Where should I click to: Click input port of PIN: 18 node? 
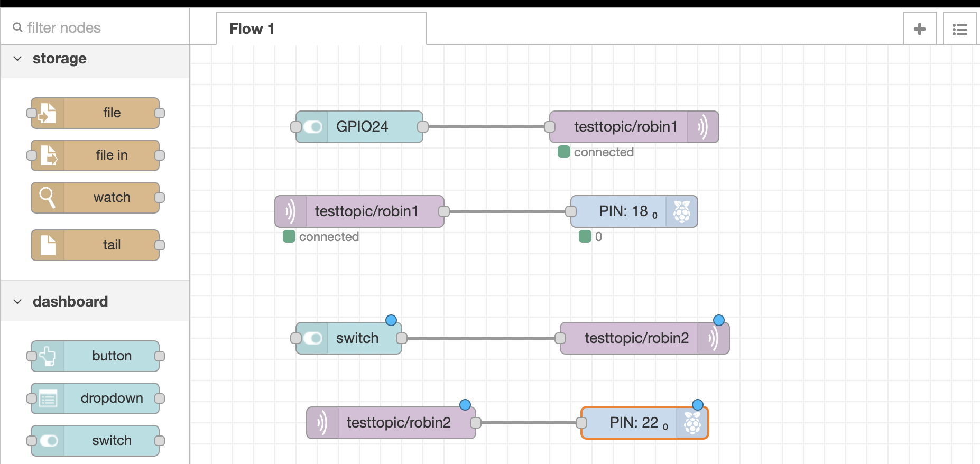click(x=571, y=211)
